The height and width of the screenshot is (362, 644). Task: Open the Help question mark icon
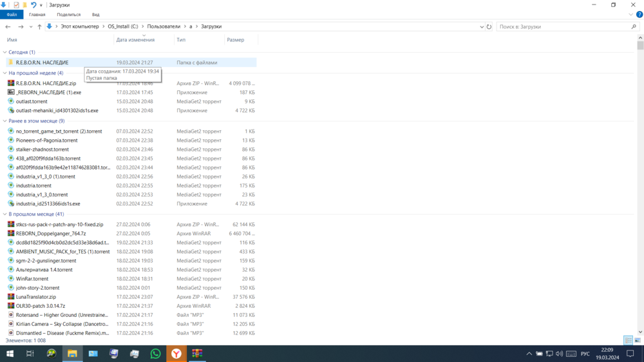pos(638,14)
